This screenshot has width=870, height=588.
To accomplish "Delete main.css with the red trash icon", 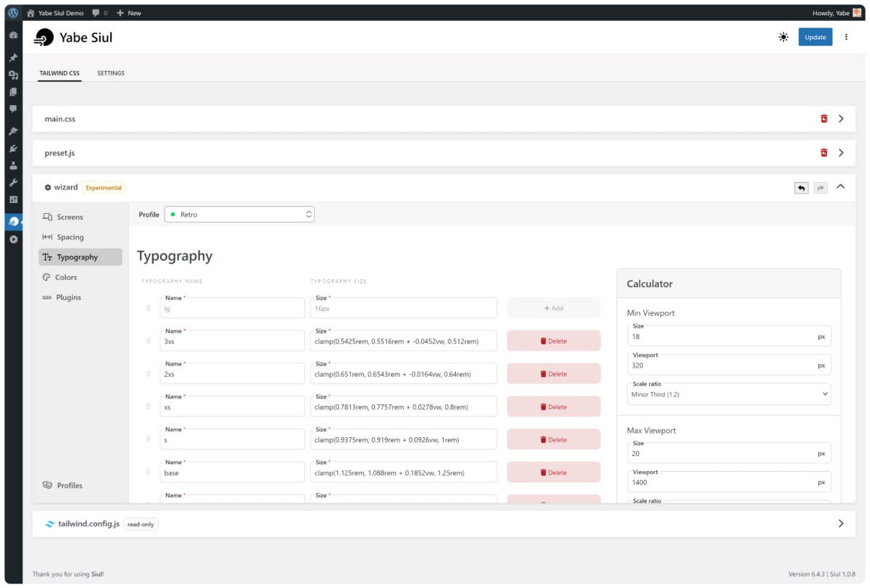I will click(824, 119).
